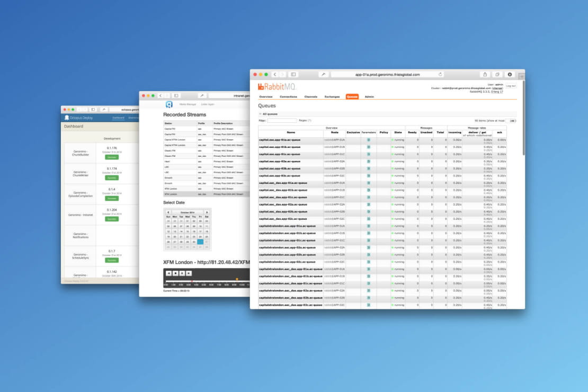
Task: Toggle the sidebar in the intranet browser window
Action: tap(176, 96)
